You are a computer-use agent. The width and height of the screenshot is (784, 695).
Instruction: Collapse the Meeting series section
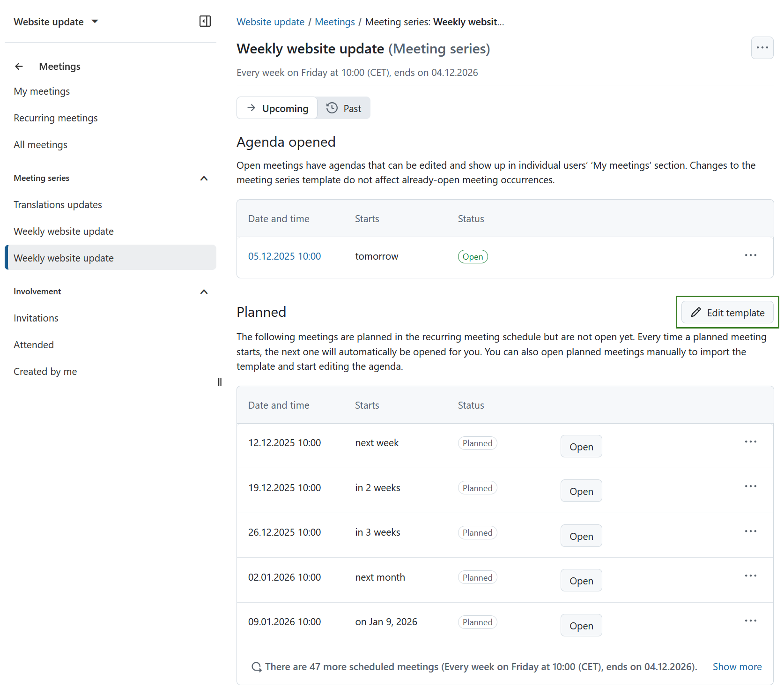point(204,178)
